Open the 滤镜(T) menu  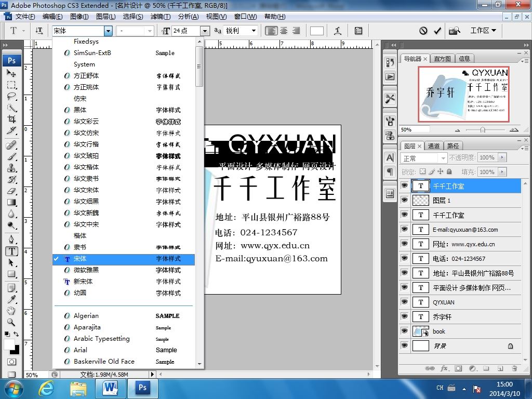161,17
